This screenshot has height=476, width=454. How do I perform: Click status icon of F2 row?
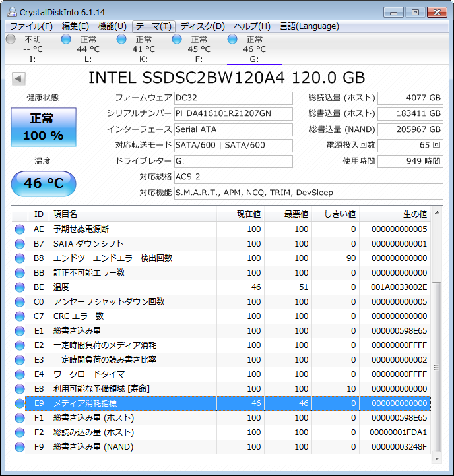pos(20,432)
